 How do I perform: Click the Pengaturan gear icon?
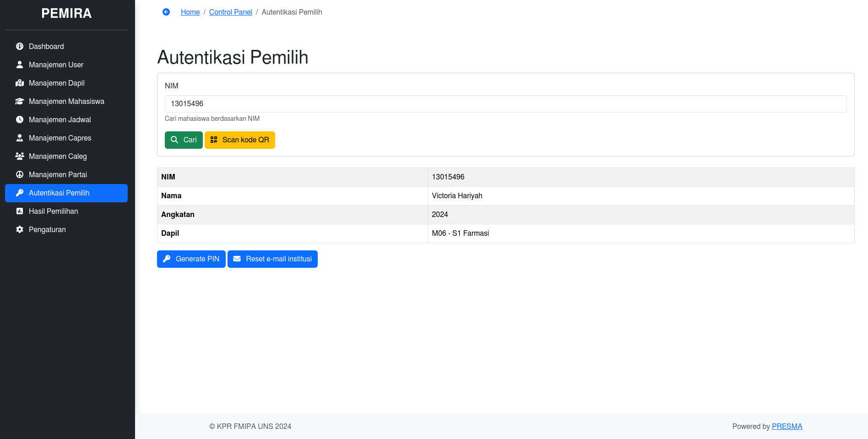click(x=20, y=229)
